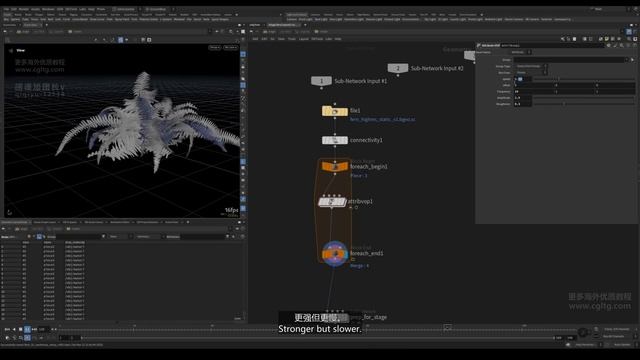The height and width of the screenshot is (360, 640).
Task: Select the Sub-Network Input #2 node
Action: 398,68
